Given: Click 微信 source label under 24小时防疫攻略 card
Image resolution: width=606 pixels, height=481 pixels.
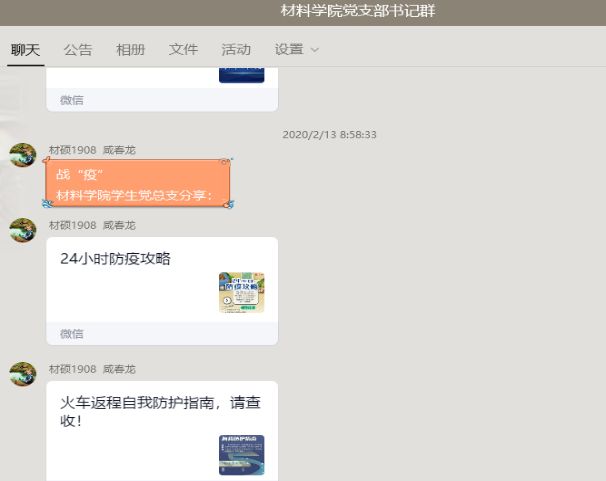Looking at the screenshot, I should tap(72, 334).
